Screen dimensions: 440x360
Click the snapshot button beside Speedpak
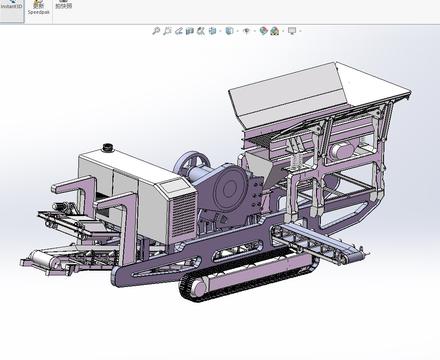pos(64,5)
